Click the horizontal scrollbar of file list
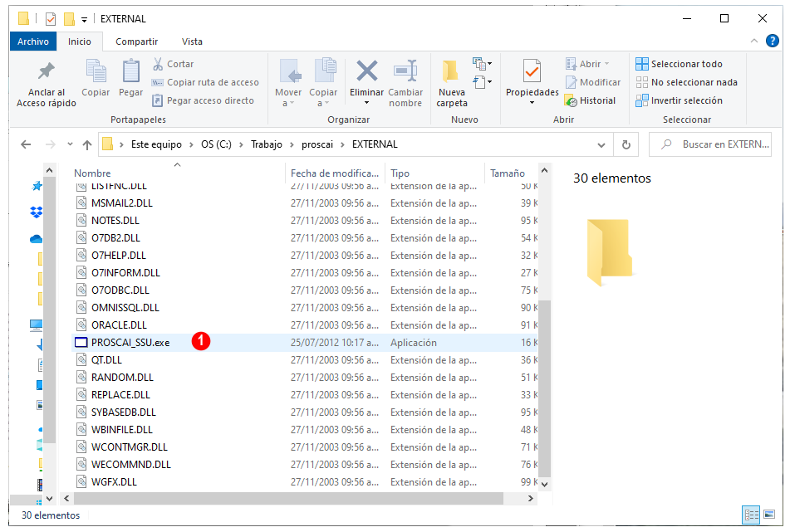 tap(289, 498)
